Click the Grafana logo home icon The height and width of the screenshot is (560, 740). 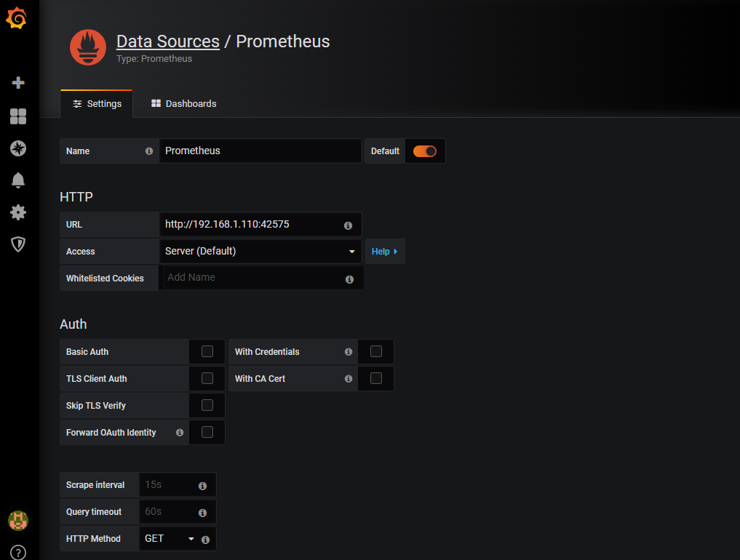tap(17, 19)
